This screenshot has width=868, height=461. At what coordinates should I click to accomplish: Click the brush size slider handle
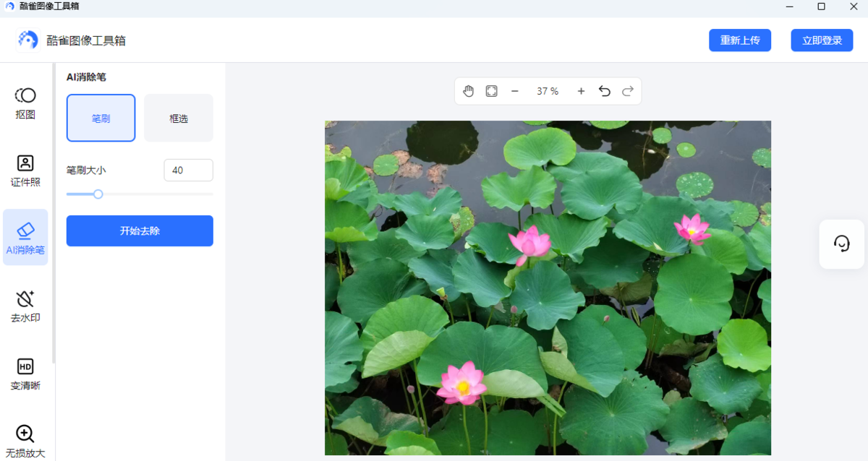pos(98,194)
